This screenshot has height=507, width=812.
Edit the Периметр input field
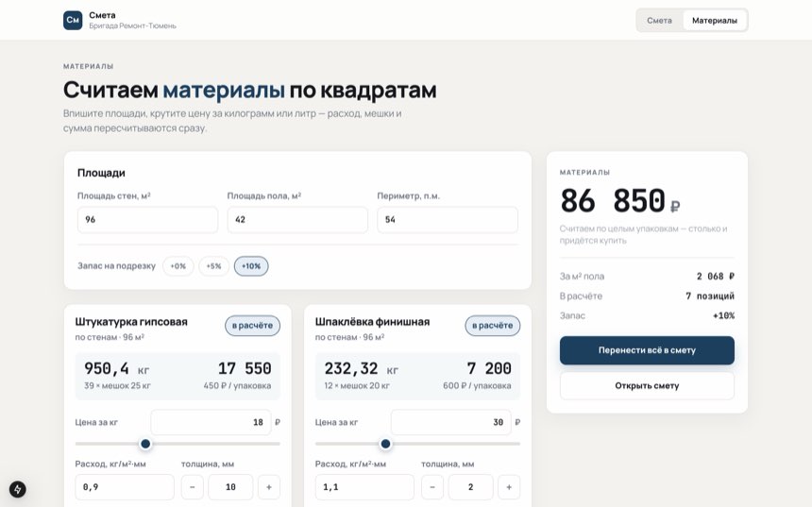pos(448,220)
